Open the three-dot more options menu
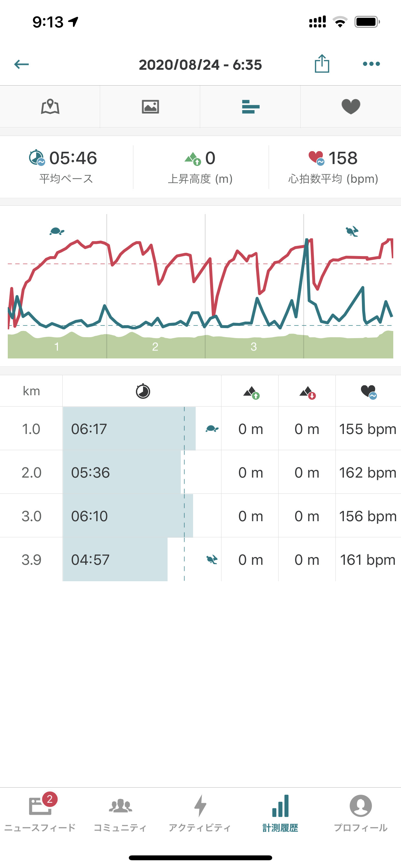Viewport: 401px width, 868px height. [371, 64]
